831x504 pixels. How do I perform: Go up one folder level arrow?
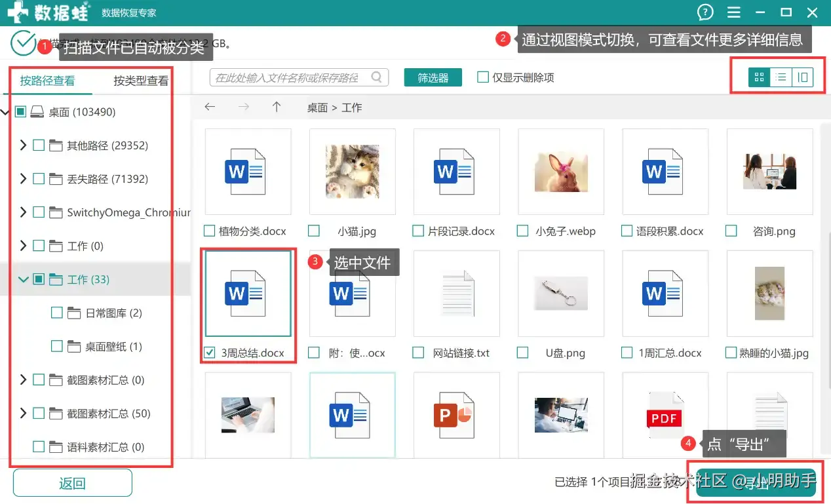[277, 107]
